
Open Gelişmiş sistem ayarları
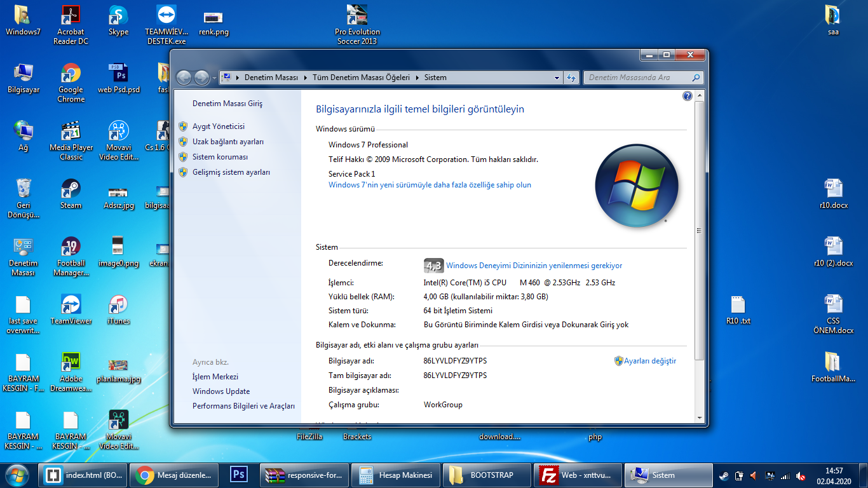pyautogui.click(x=231, y=172)
